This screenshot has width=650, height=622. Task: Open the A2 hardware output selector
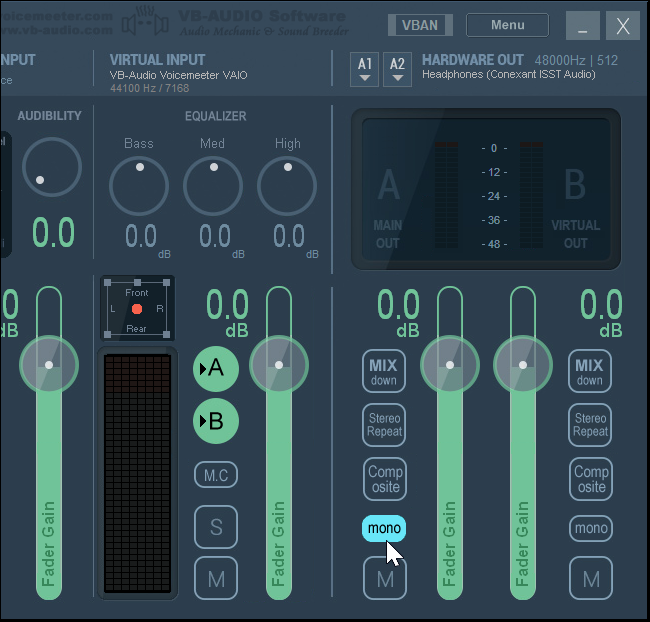point(397,69)
